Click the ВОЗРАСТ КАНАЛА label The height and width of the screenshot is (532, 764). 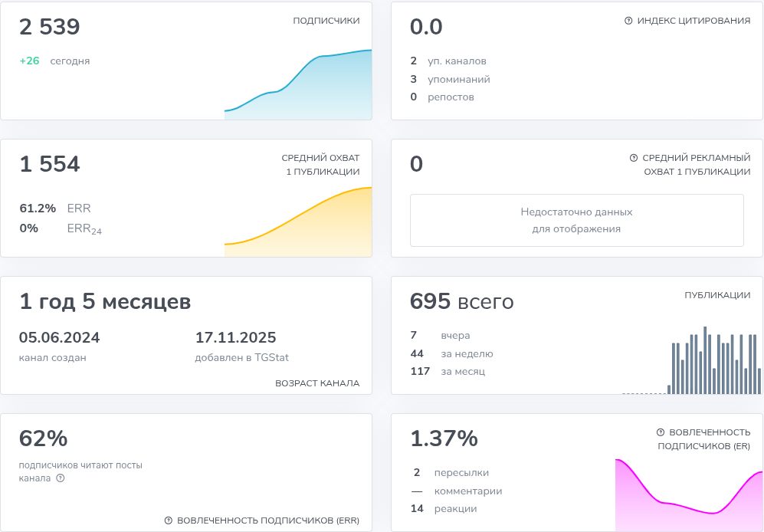pos(317,383)
